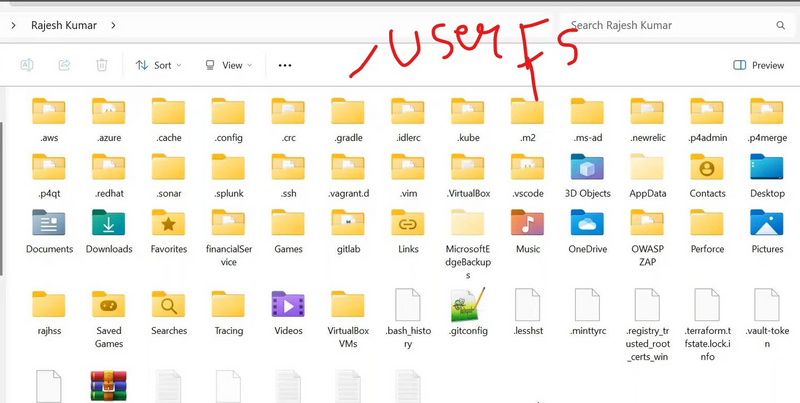Open the Music folder
This screenshot has height=403, width=800.
click(528, 225)
